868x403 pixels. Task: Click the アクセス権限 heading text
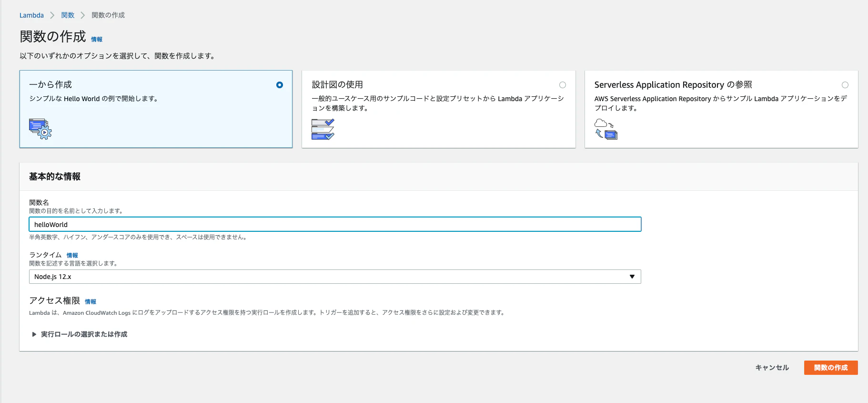[x=54, y=300]
